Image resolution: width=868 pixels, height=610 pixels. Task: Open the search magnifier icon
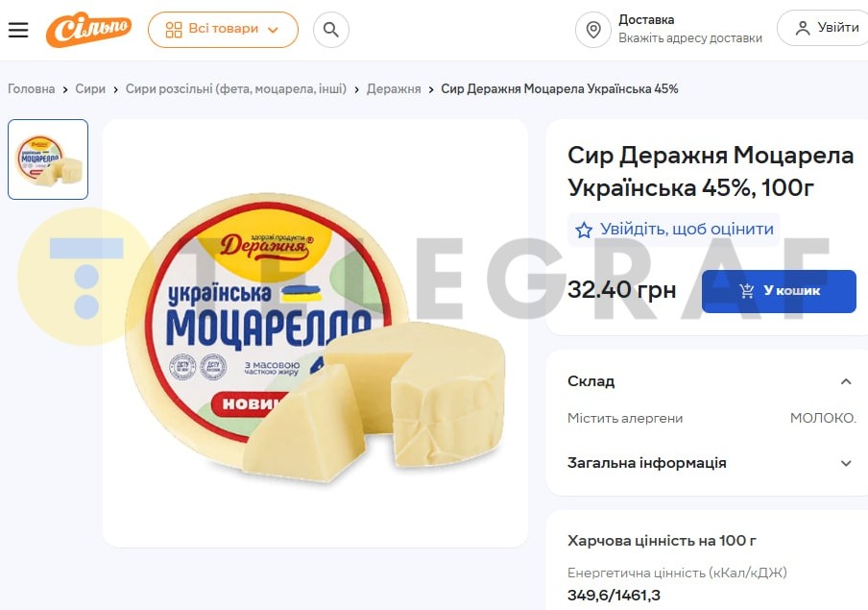pyautogui.click(x=331, y=30)
